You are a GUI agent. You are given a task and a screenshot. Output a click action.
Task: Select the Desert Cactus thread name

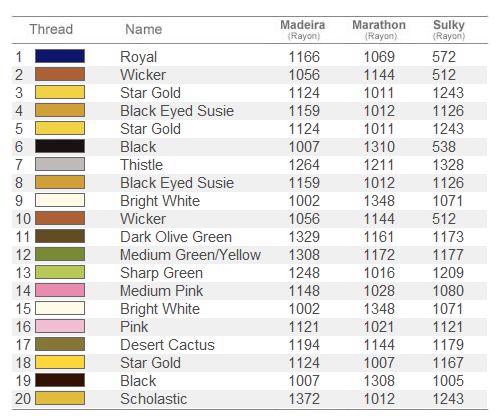click(168, 345)
